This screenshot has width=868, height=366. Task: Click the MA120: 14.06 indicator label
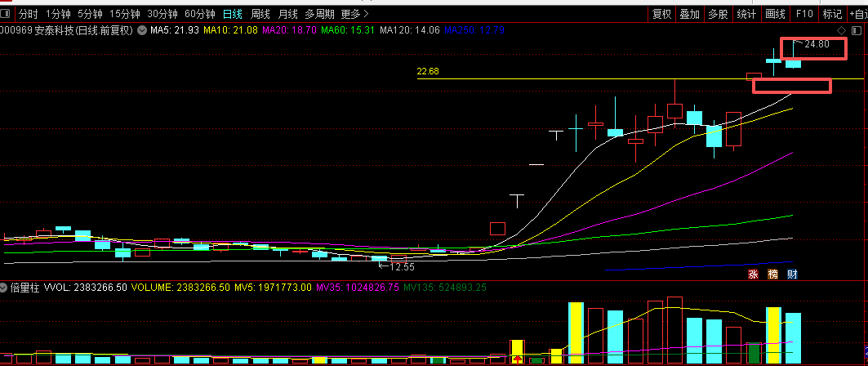coord(409,30)
